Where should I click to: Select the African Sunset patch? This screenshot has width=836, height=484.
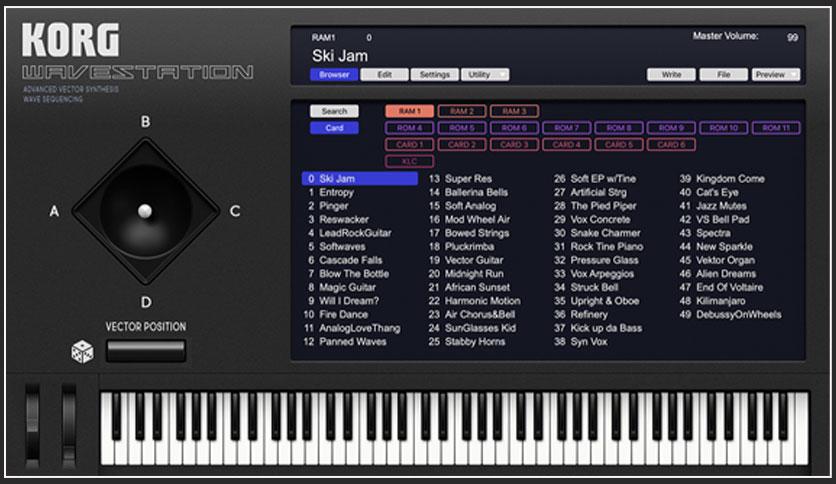point(477,287)
